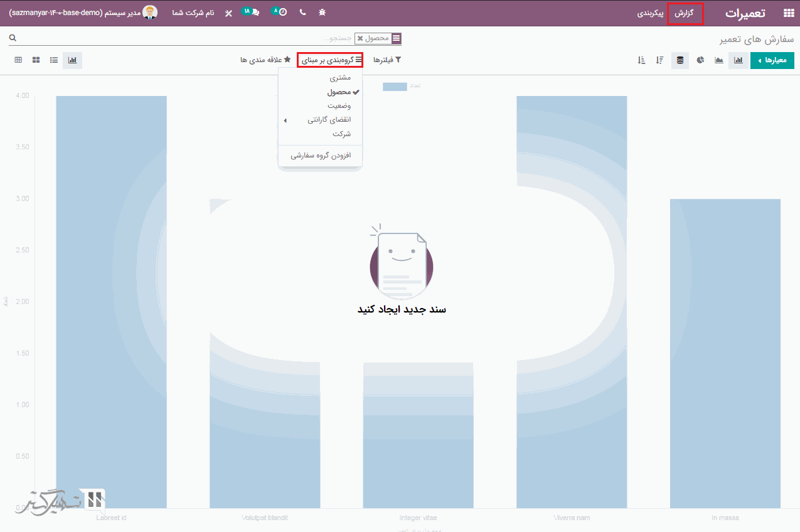Open the apps grid menu
Viewport: 800px width, 532px height.
pos(788,13)
